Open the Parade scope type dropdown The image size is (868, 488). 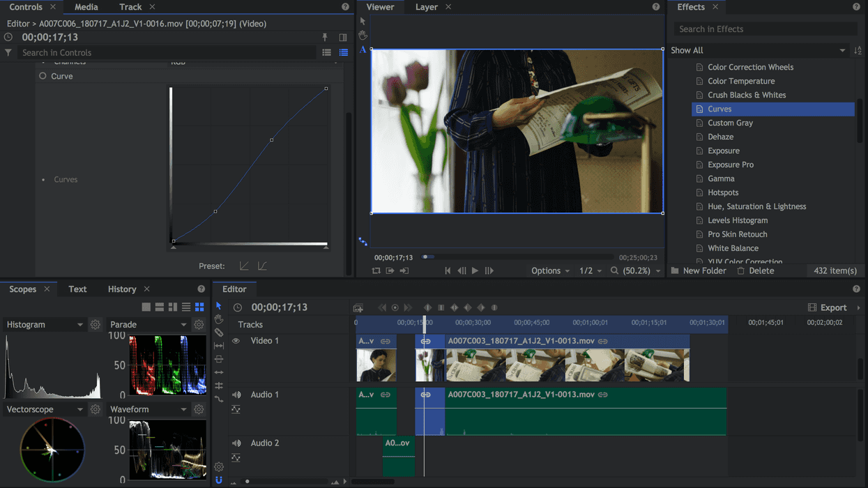149,325
